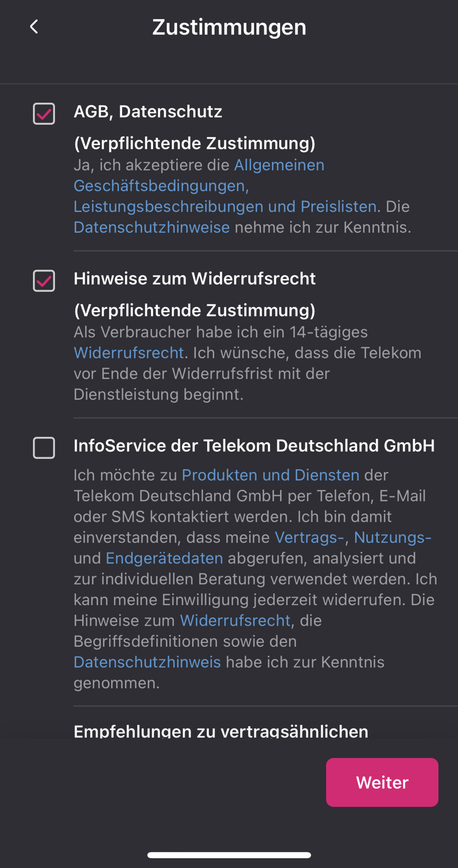
Task: Tap the Hinweise zum Widerrufsrecht heading
Action: (x=194, y=279)
